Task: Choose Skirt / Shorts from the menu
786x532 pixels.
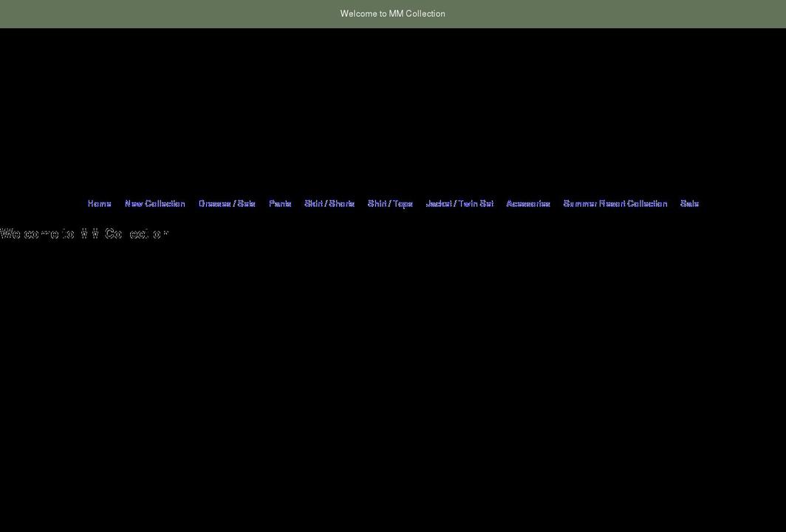Action: click(x=329, y=203)
